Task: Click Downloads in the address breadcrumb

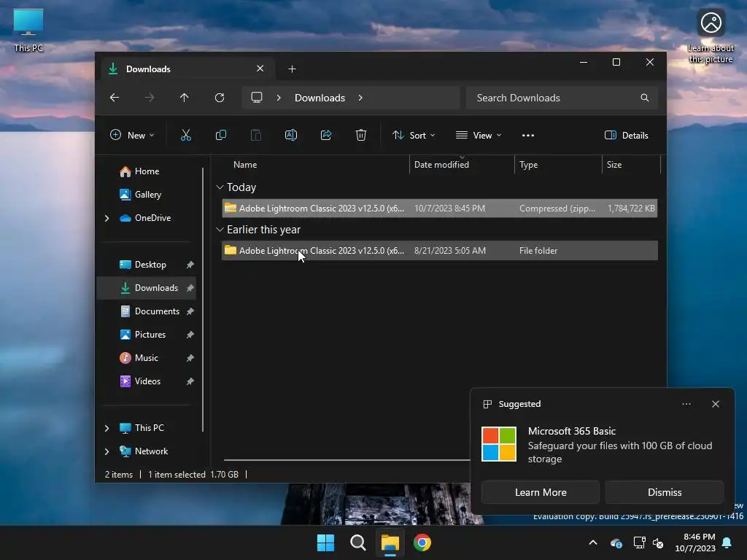Action: 320,98
